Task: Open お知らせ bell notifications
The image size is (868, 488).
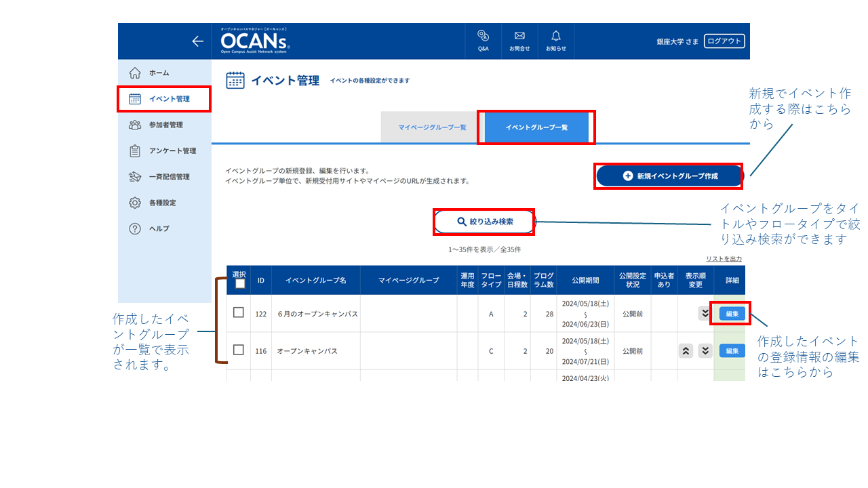Action: [556, 41]
